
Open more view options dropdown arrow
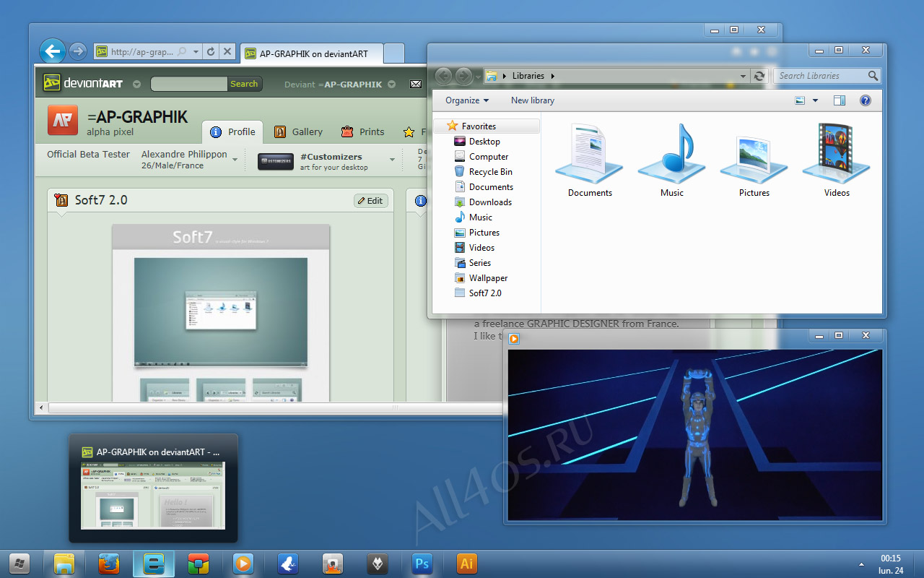click(x=815, y=100)
